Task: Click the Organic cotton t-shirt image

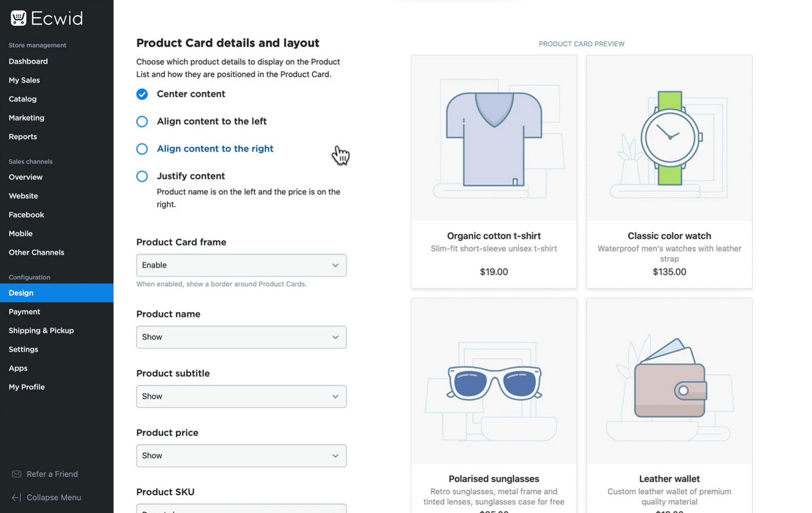Action: click(494, 138)
